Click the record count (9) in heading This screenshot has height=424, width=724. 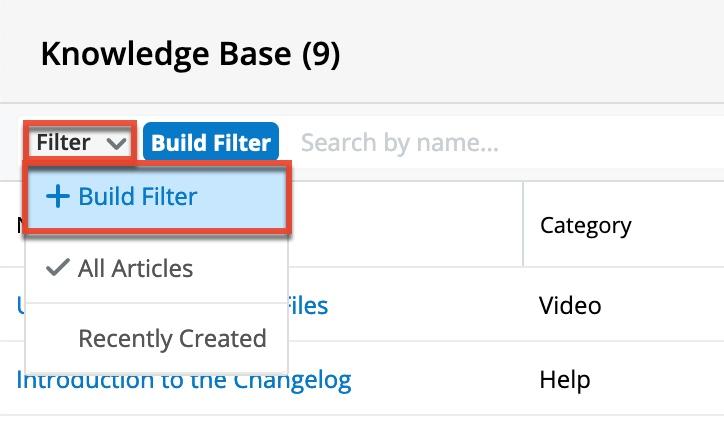321,55
